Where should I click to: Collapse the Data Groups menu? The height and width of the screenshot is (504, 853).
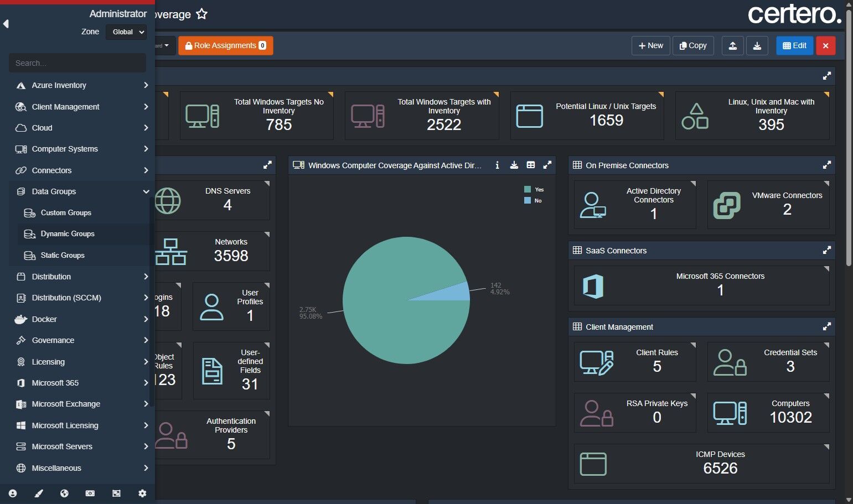pos(81,191)
